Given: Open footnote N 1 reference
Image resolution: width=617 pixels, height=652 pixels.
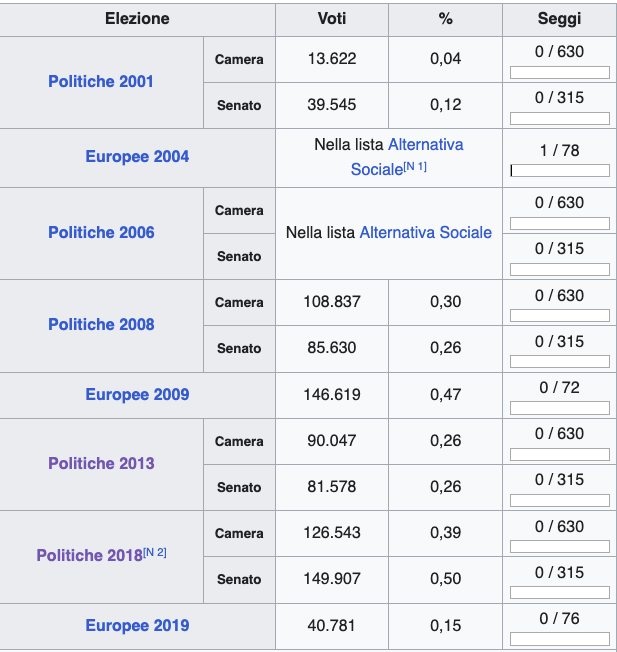Looking at the screenshot, I should [x=415, y=167].
